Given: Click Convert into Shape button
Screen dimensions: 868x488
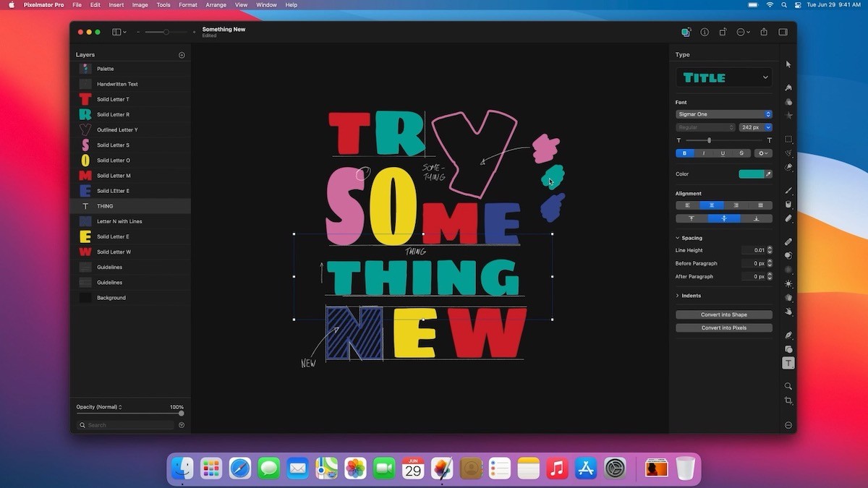Looking at the screenshot, I should tap(724, 315).
